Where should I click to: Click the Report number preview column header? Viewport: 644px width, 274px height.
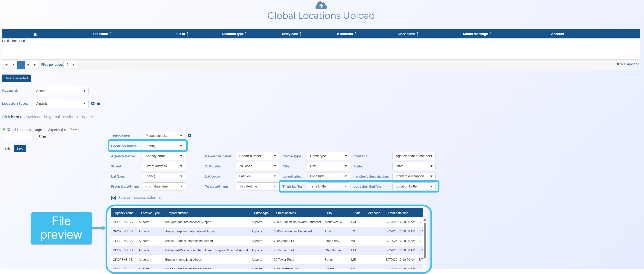177,213
